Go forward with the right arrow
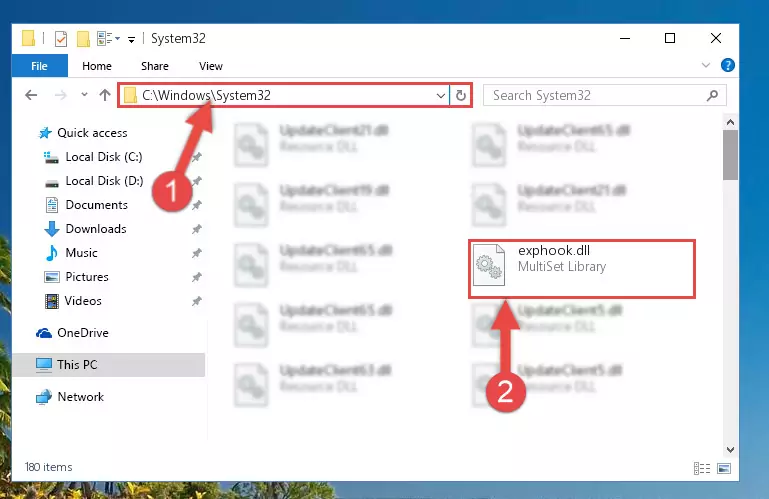This screenshot has height=499, width=769. (x=60, y=95)
